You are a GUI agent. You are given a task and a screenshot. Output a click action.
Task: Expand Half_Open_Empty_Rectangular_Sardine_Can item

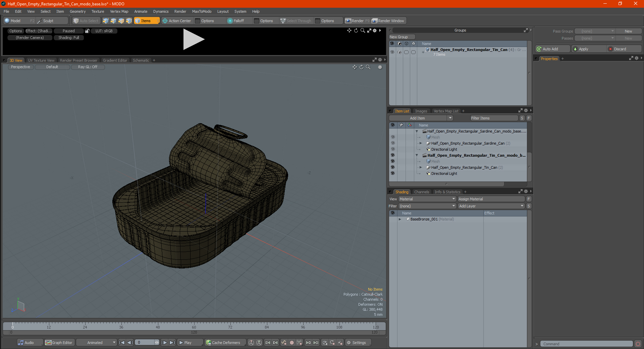[421, 143]
